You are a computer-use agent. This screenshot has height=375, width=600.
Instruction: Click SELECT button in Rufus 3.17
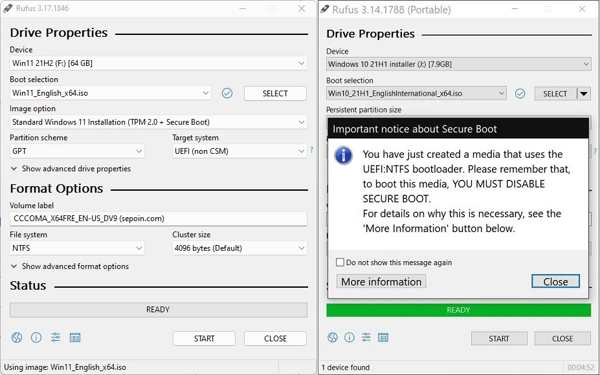(x=275, y=93)
